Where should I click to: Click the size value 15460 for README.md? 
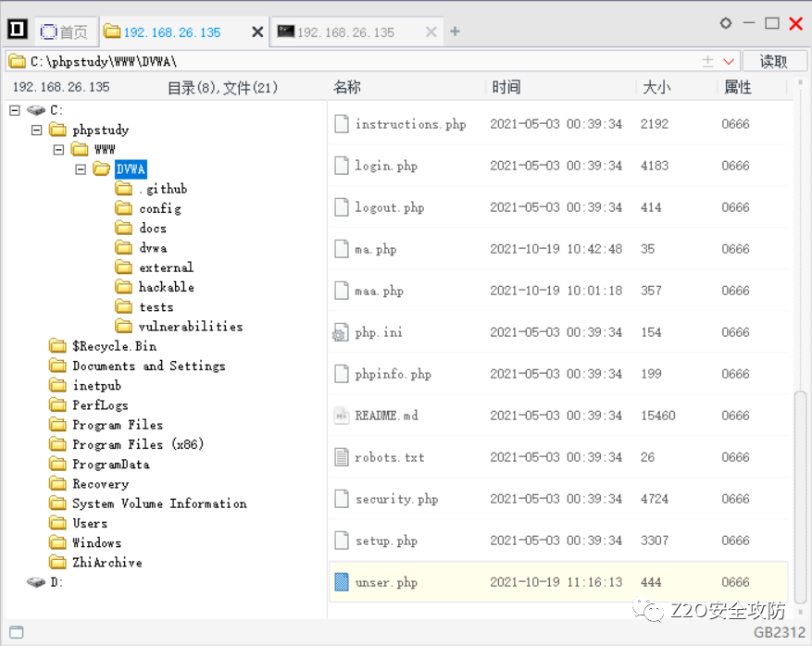[x=658, y=416]
